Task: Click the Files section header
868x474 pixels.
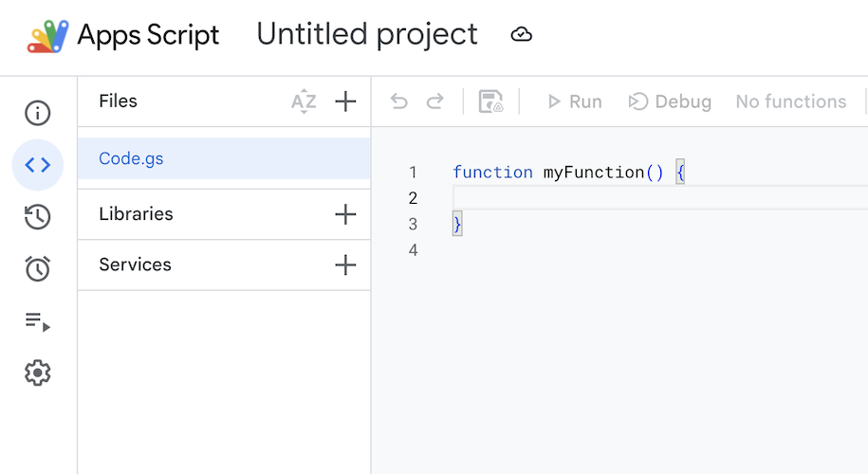Action: 118,101
